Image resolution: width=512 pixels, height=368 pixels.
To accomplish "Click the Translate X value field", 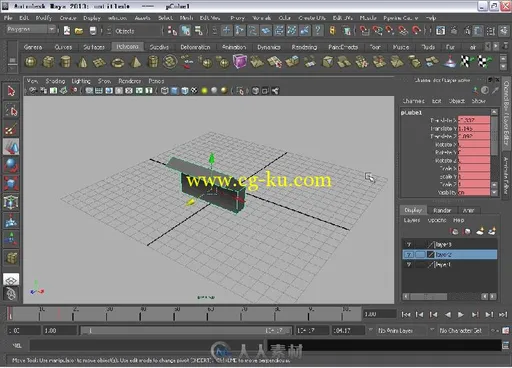I will pos(474,120).
